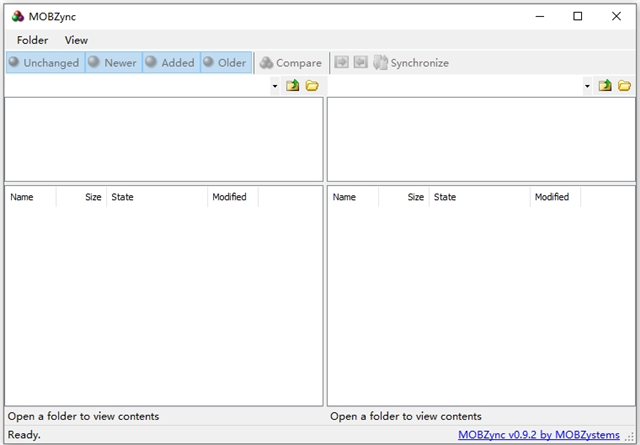Sort right list by State column
640x445 pixels.
point(480,197)
